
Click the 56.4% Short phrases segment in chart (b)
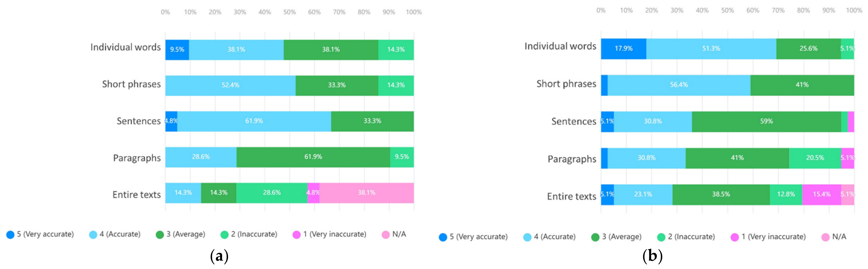679,85
